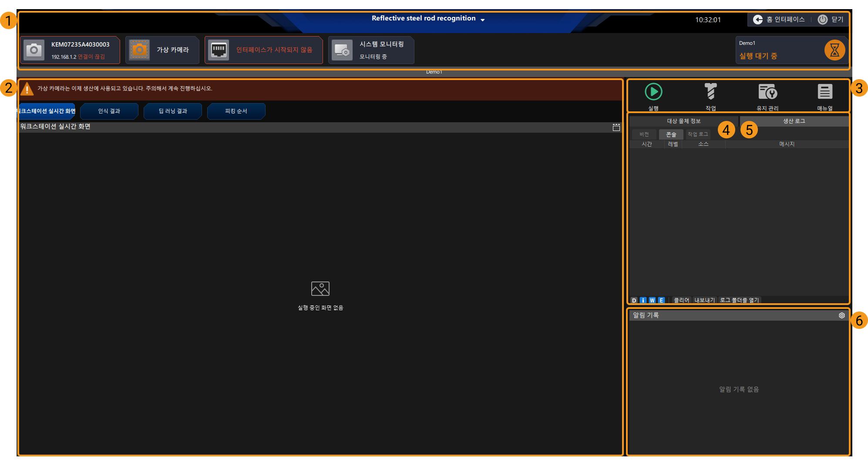The image size is (868, 469).
Task: Click the 닫기 power button
Action: (831, 20)
